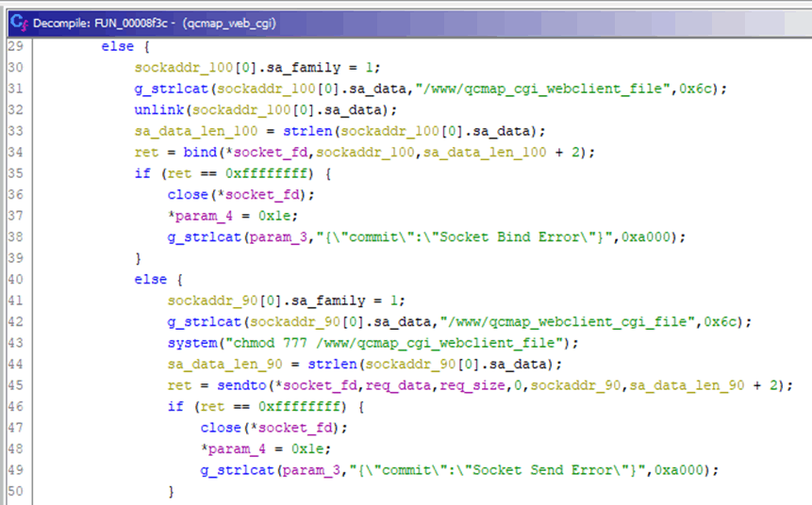Click the sendto function call
Image resolution: width=812 pixels, height=505 pixels.
click(x=241, y=386)
